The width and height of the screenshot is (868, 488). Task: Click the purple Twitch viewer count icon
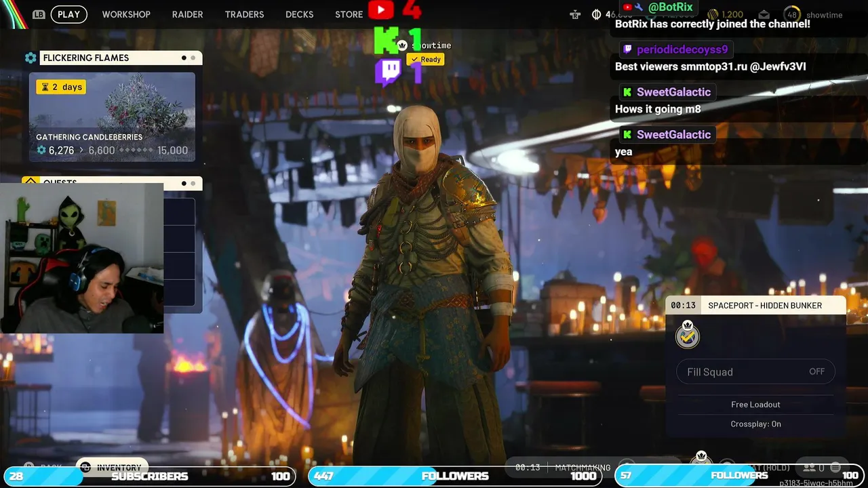coord(388,72)
